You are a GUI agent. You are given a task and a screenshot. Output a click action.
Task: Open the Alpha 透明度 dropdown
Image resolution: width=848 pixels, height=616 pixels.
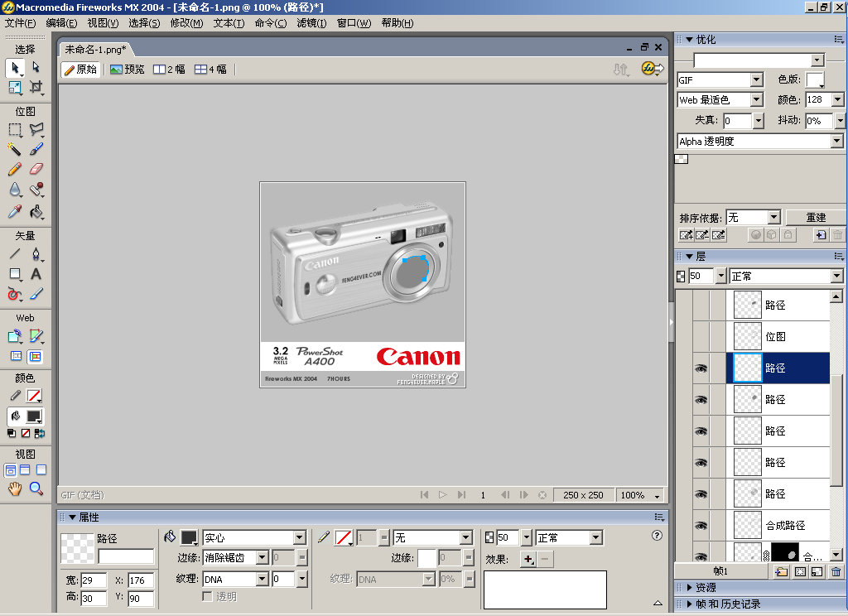click(836, 141)
